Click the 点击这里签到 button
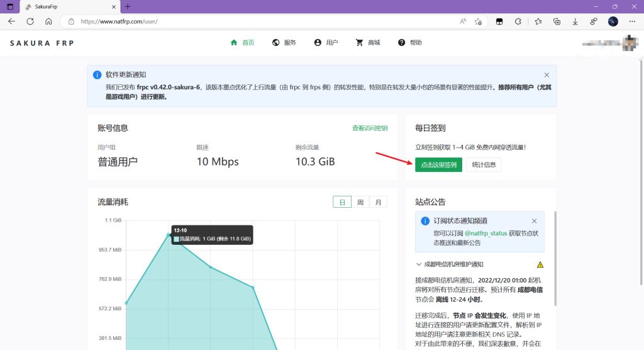The height and width of the screenshot is (350, 644). [x=438, y=164]
